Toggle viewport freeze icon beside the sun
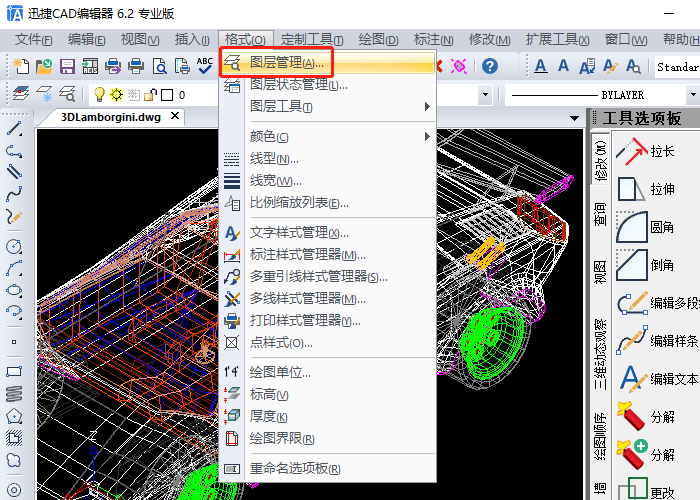This screenshot has width=700, height=500. (133, 94)
